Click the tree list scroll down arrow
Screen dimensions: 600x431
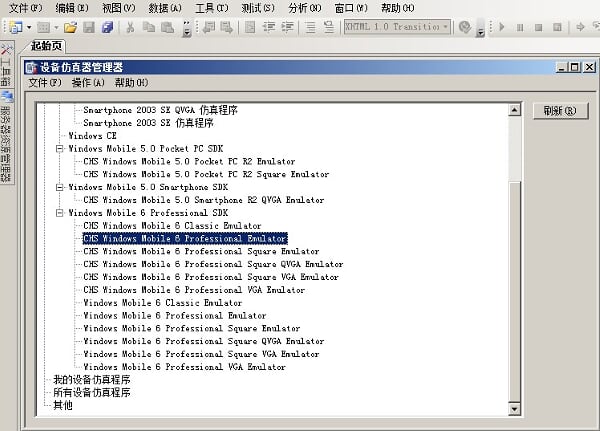click(x=515, y=409)
